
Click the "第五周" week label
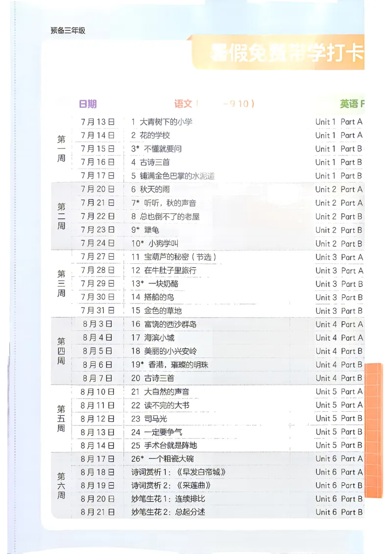61,419
